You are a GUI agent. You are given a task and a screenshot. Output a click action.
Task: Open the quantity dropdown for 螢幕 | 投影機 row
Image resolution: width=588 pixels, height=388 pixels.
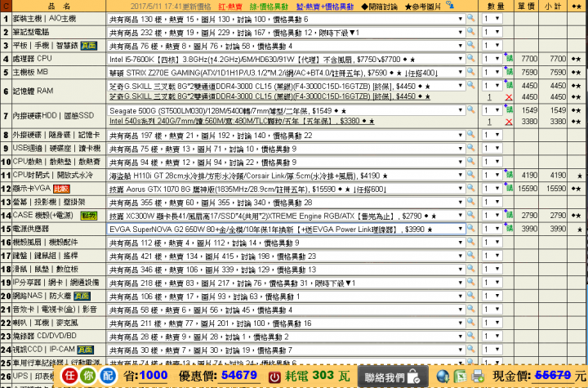pos(492,202)
